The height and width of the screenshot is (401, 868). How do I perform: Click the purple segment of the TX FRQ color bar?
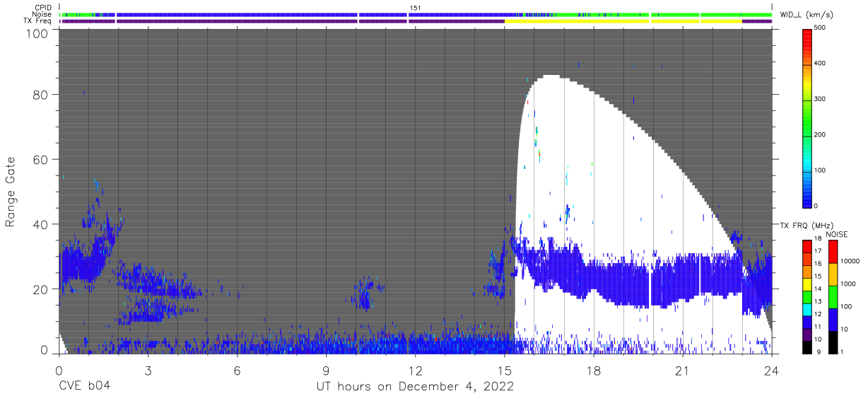(x=807, y=333)
